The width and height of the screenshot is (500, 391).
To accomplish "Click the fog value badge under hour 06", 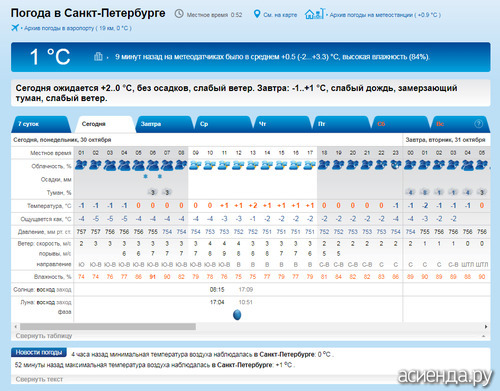I will coord(153,192).
